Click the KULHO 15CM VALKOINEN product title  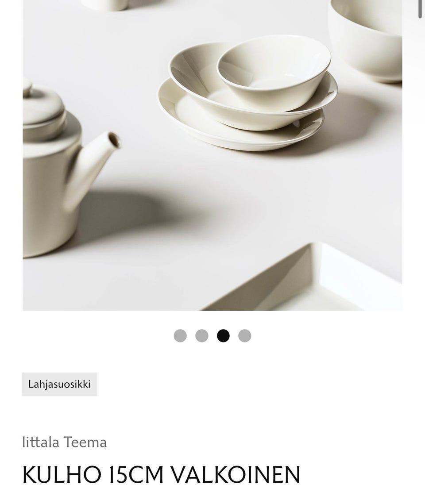tap(161, 474)
